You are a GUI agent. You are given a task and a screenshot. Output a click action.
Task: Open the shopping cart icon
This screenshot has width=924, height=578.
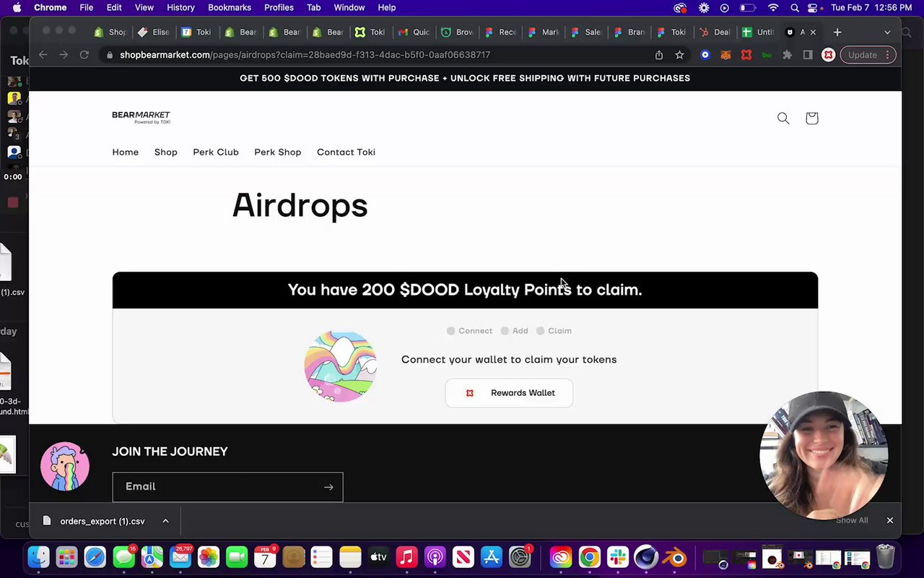tap(811, 118)
